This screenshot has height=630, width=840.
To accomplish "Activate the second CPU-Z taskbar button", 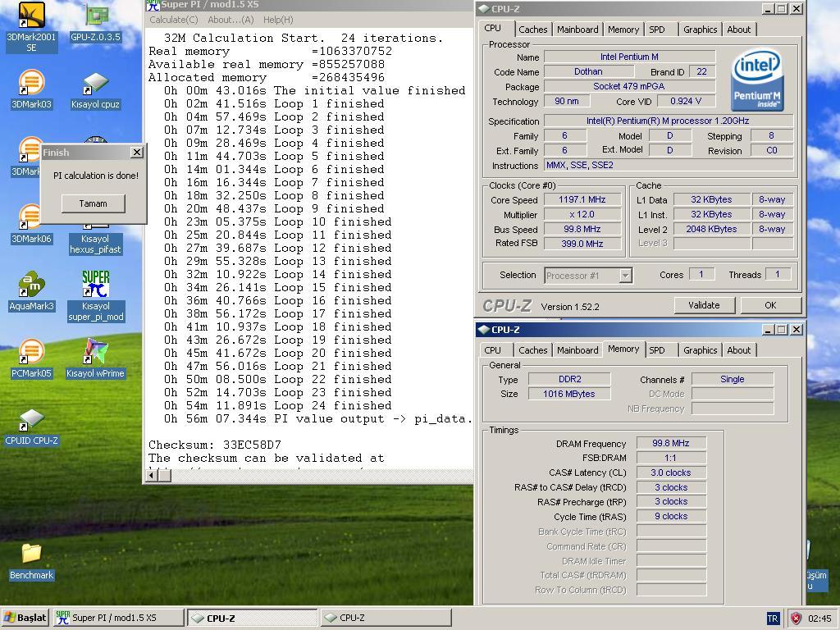I will pyautogui.click(x=386, y=618).
